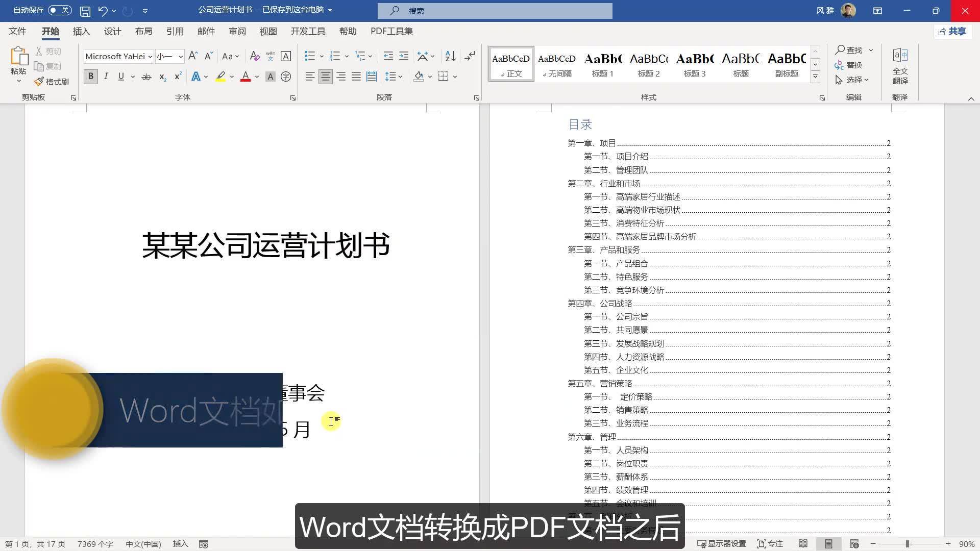Expand the styles gallery more arrow
The width and height of the screenshot is (980, 551).
click(815, 77)
